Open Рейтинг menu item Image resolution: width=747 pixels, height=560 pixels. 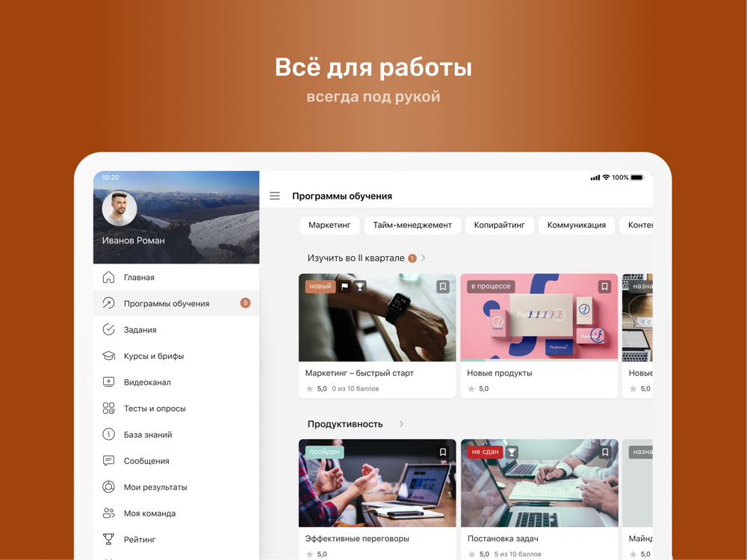point(176,539)
